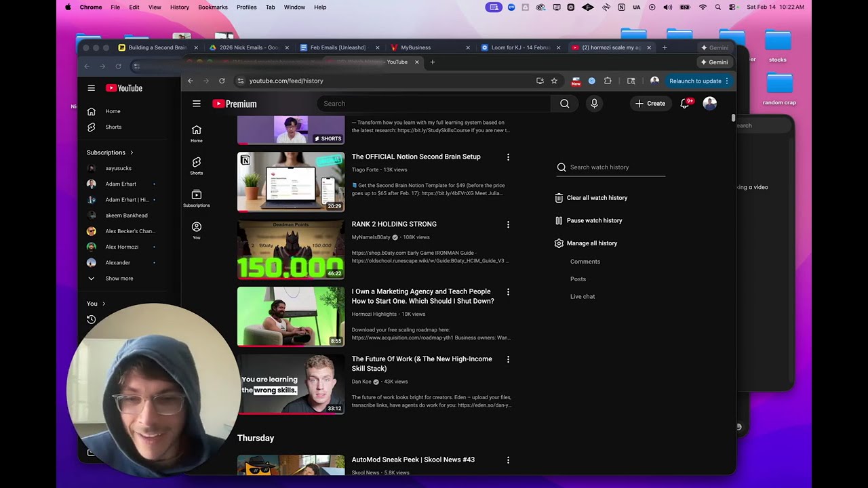Open akeem Bankhead subscription in back window
The height and width of the screenshot is (488, 868).
(126, 216)
